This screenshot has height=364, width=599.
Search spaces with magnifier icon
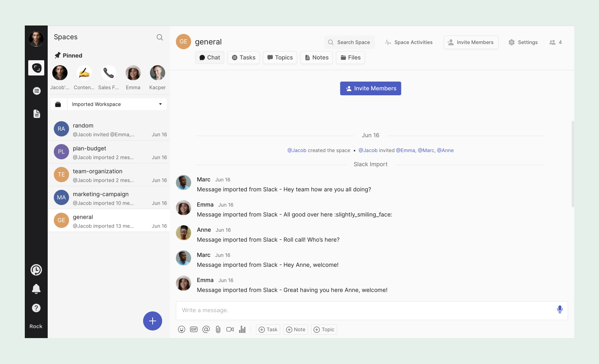[160, 37]
